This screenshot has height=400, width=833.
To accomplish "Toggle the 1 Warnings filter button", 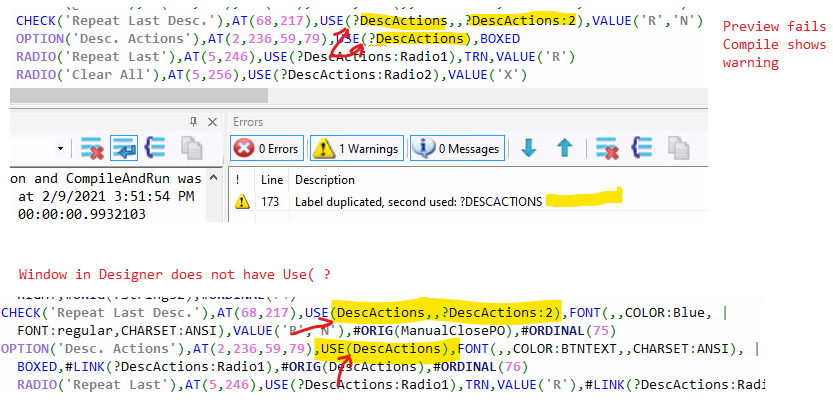I will [x=354, y=149].
